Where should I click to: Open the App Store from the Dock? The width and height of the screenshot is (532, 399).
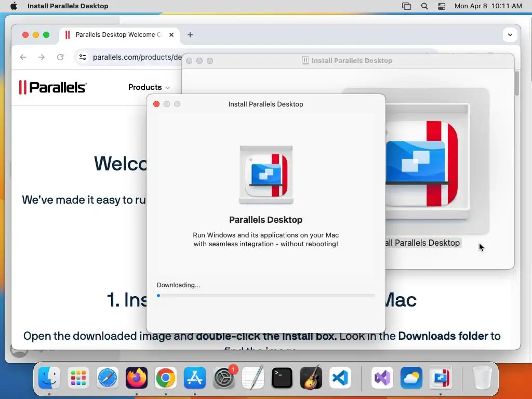click(x=195, y=378)
